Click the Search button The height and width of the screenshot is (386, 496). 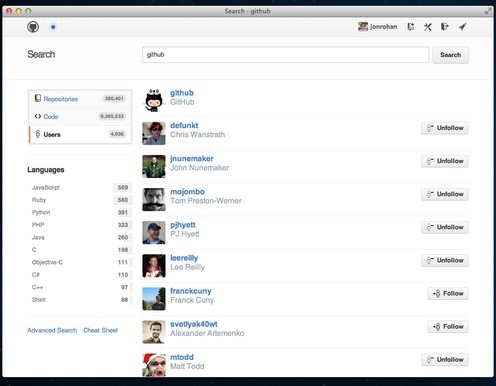click(x=450, y=55)
